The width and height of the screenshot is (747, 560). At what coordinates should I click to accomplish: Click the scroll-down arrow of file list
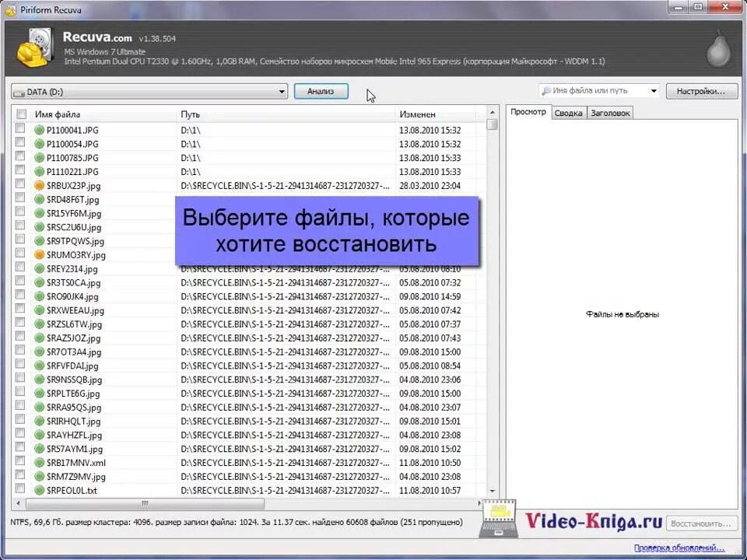tap(492, 491)
